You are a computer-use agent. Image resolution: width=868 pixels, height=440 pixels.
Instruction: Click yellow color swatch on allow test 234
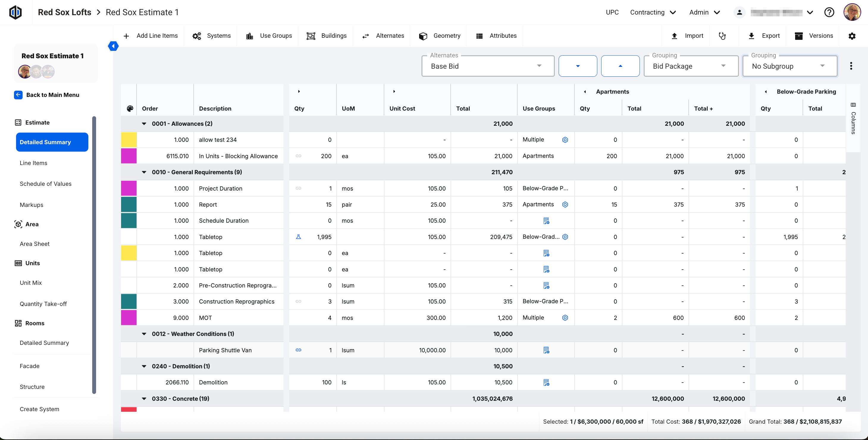tap(129, 140)
